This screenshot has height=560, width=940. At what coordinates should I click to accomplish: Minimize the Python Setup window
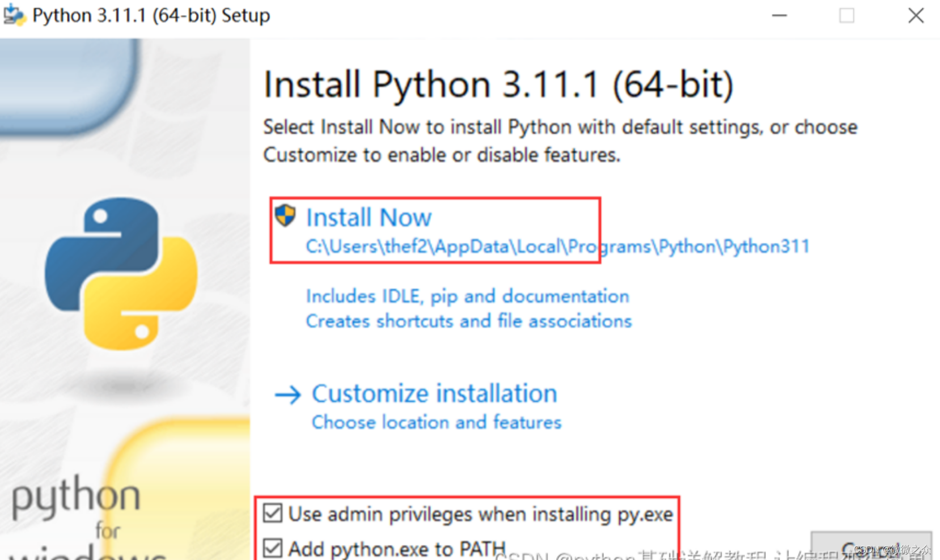(x=780, y=15)
